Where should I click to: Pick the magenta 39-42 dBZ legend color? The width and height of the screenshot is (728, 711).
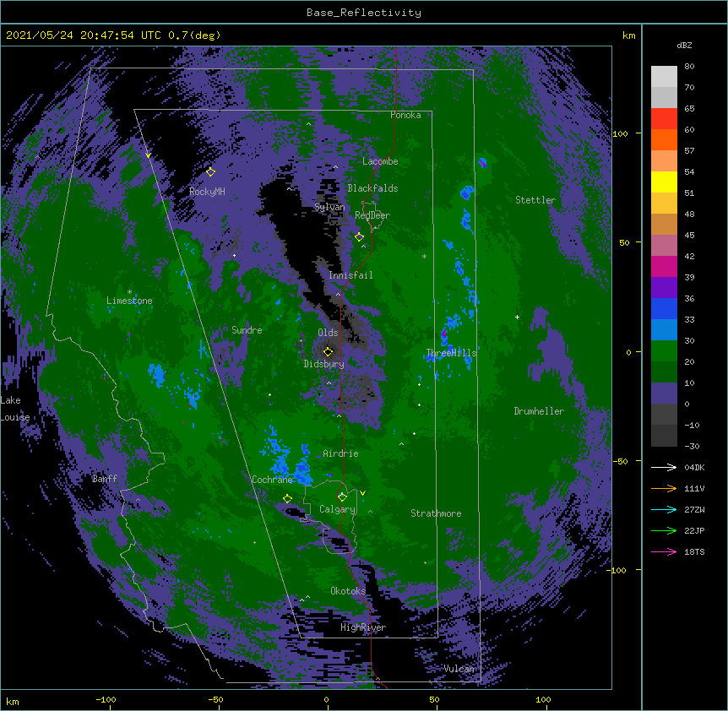point(664,266)
